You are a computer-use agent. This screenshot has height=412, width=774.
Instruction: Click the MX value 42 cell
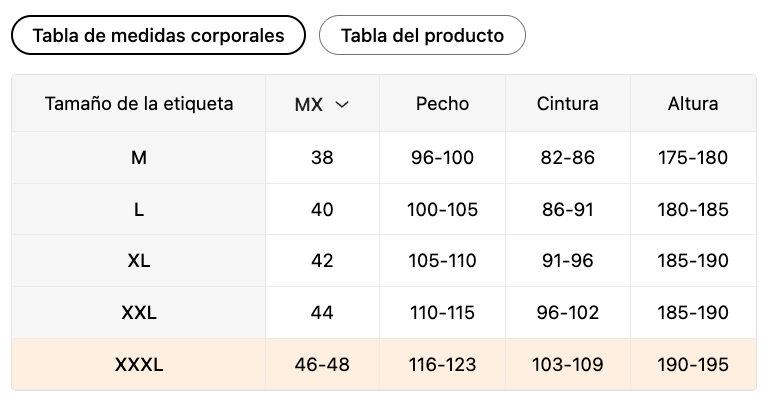322,261
